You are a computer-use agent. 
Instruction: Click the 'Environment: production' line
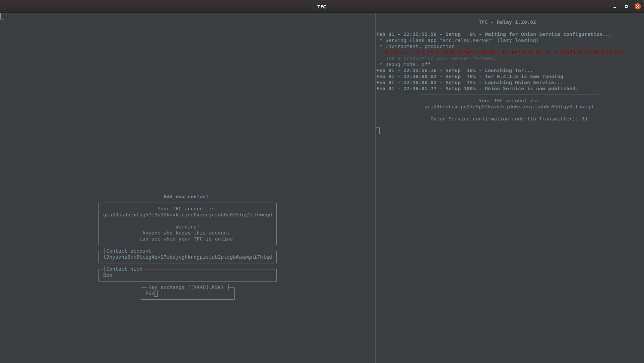click(417, 46)
